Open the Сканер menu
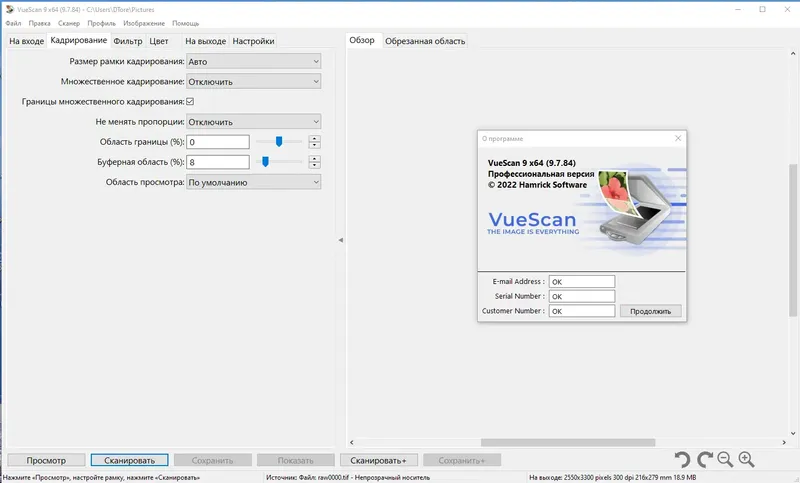The width and height of the screenshot is (800, 483). coord(69,23)
